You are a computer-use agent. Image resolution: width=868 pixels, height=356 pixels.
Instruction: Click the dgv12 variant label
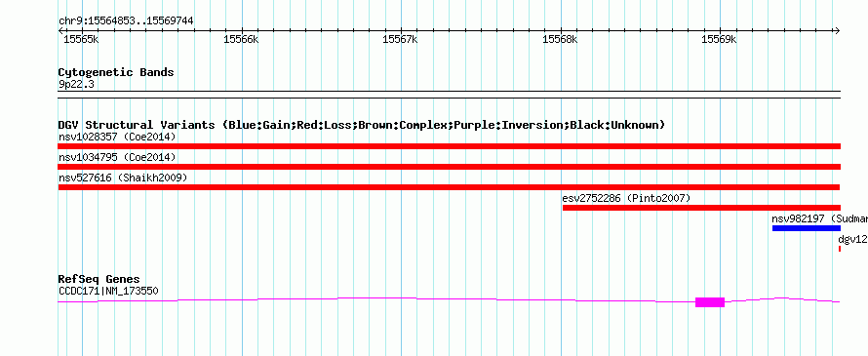(852, 239)
